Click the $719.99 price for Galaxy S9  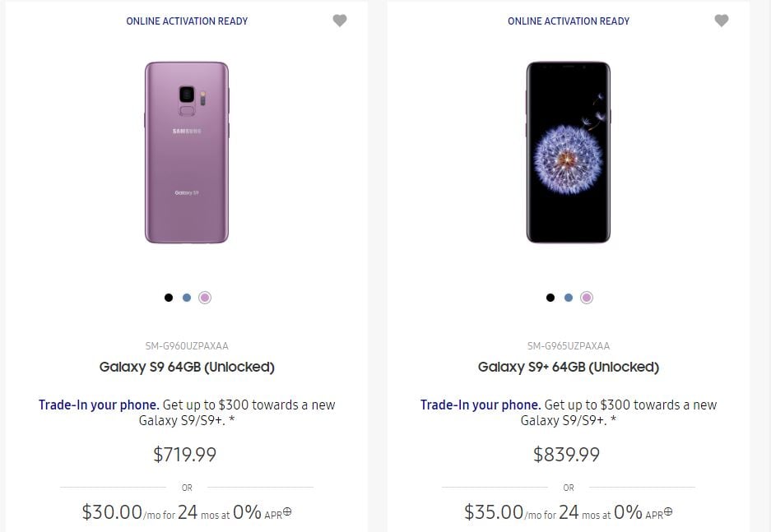pyautogui.click(x=185, y=455)
